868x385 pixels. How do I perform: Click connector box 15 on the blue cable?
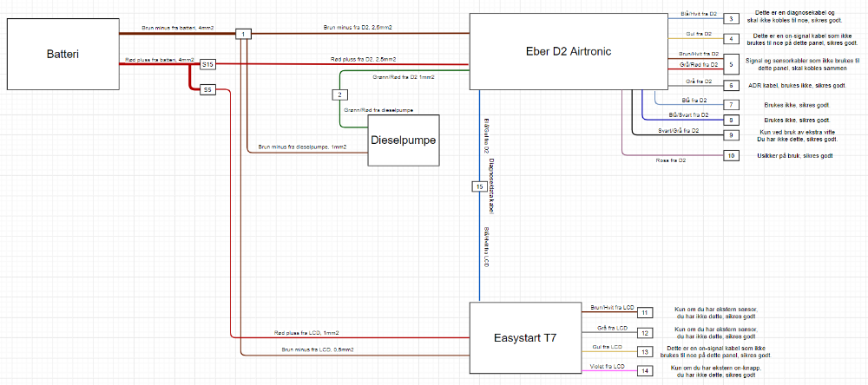(x=479, y=187)
